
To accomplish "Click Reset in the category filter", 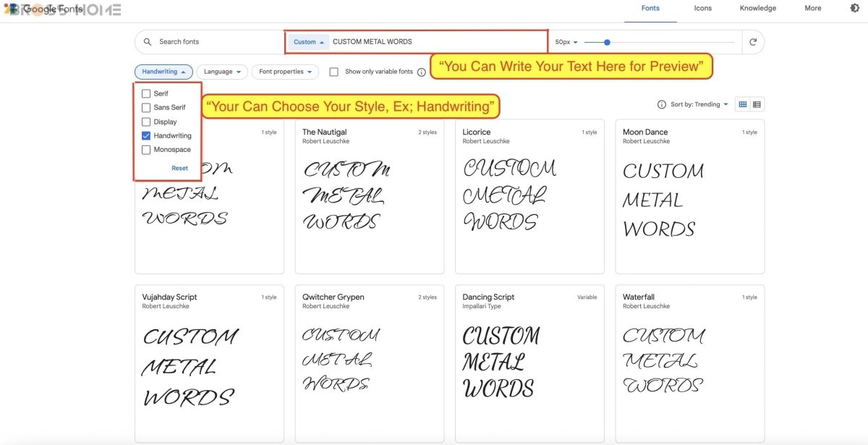I will pos(179,168).
